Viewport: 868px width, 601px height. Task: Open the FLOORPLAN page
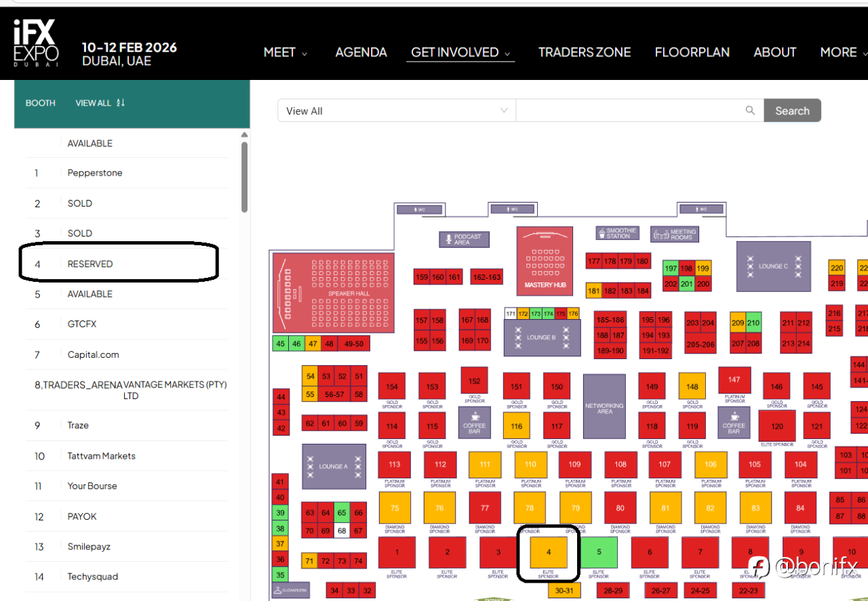692,52
